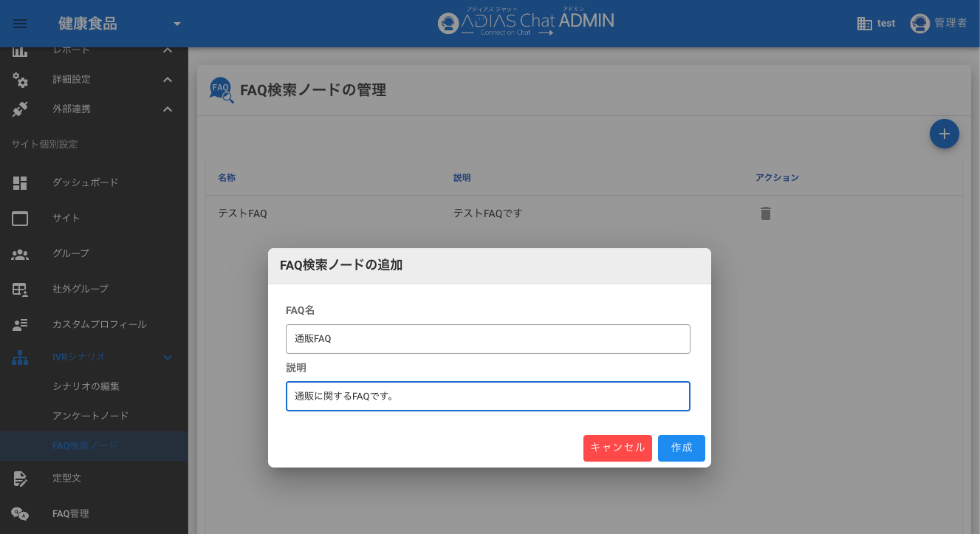
Task: Open カスタムプロフィール in the sidebar
Action: click(99, 324)
